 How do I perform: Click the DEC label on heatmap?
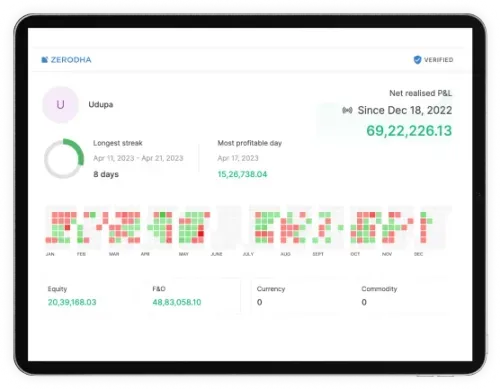[x=419, y=254]
